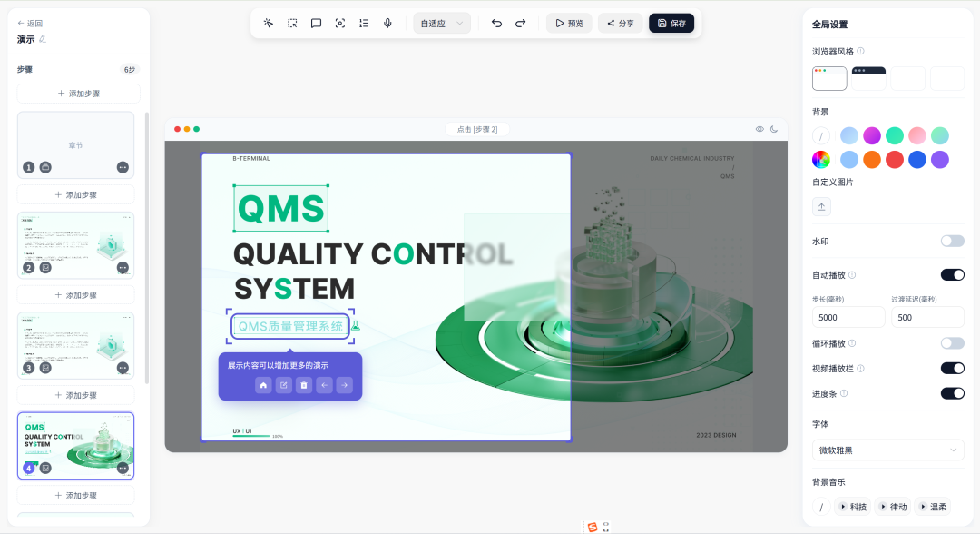This screenshot has width=980, height=534.
Task: Click the numbered list tool icon
Action: tap(364, 23)
